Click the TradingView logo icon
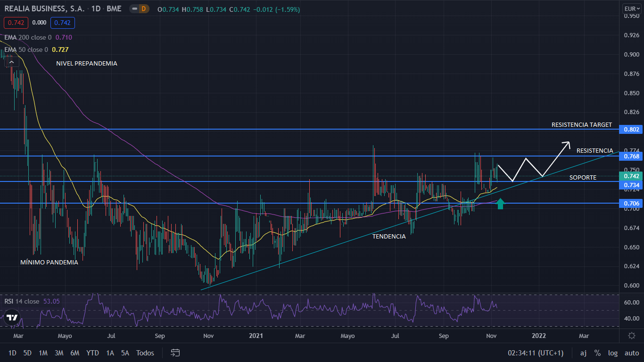 [12, 317]
